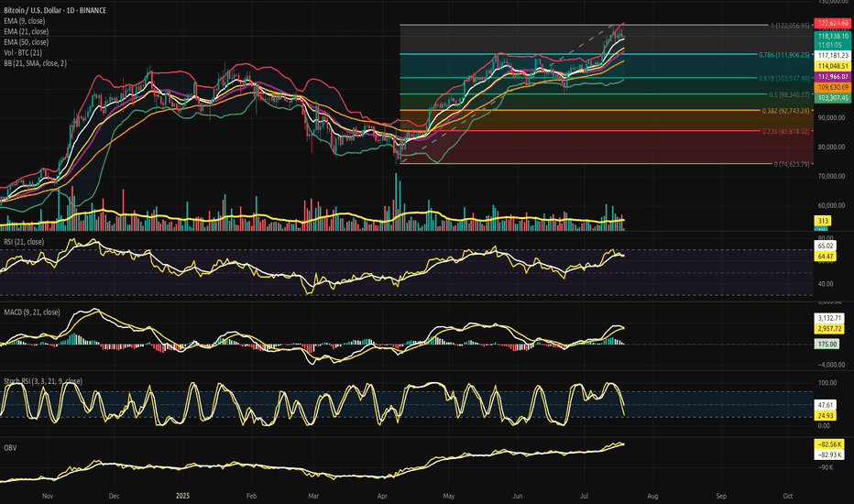This screenshot has width=854, height=504.
Task: Click the RSI (21, close) pane title
Action: pyautogui.click(x=24, y=242)
